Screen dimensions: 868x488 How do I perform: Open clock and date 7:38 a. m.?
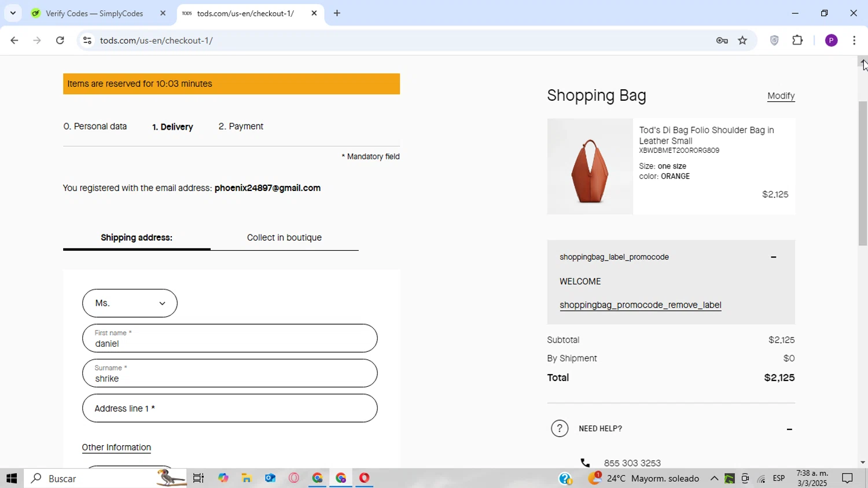[x=812, y=479]
